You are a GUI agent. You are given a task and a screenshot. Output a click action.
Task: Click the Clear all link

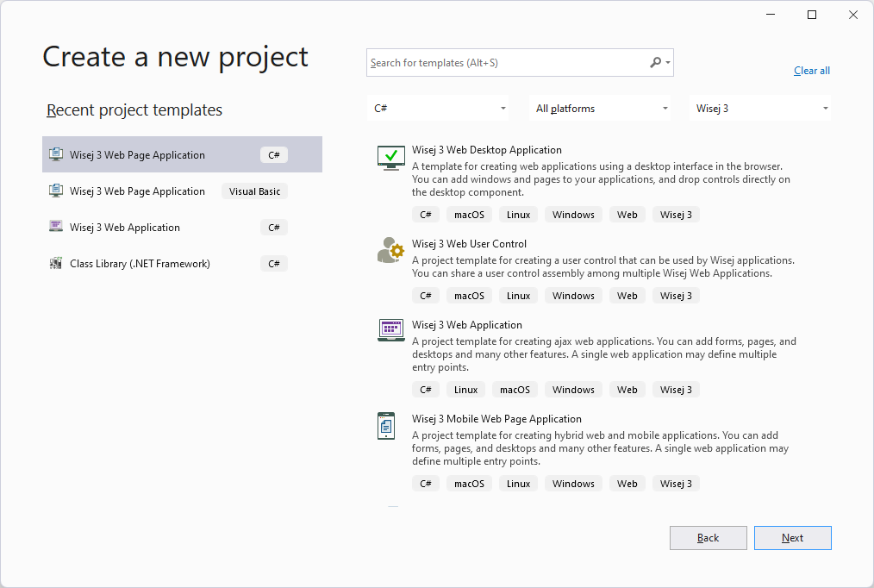(x=812, y=71)
